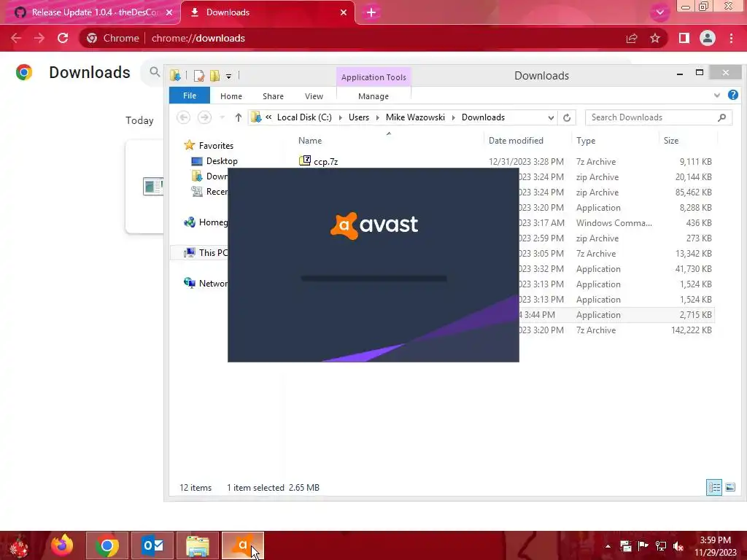Click Mike Wazowski in the breadcrumb path
The width and height of the screenshot is (747, 560).
coord(415,117)
